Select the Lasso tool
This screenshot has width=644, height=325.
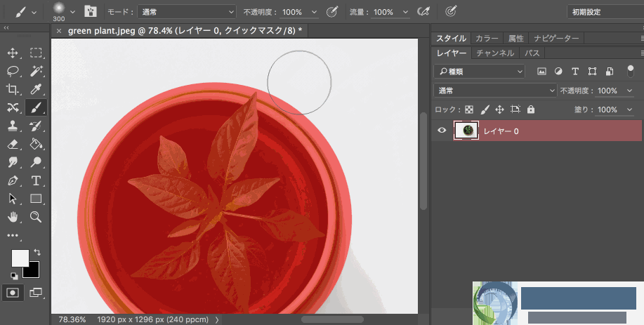coord(13,71)
